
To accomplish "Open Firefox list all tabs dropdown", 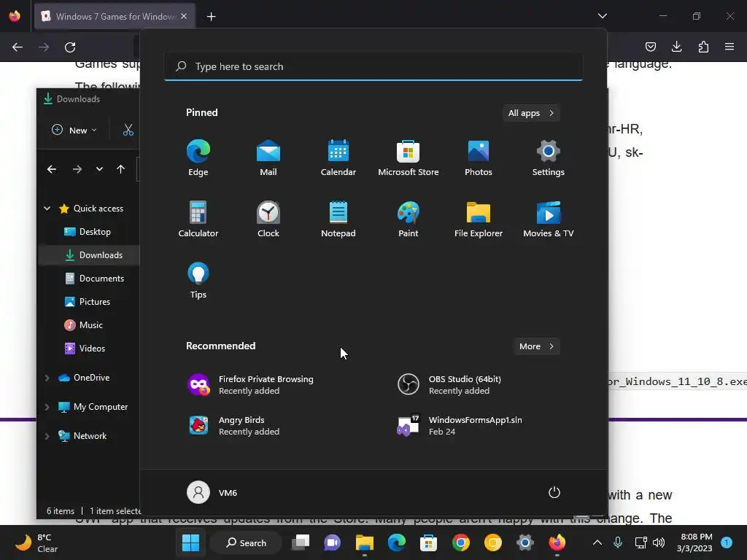I will coord(602,16).
